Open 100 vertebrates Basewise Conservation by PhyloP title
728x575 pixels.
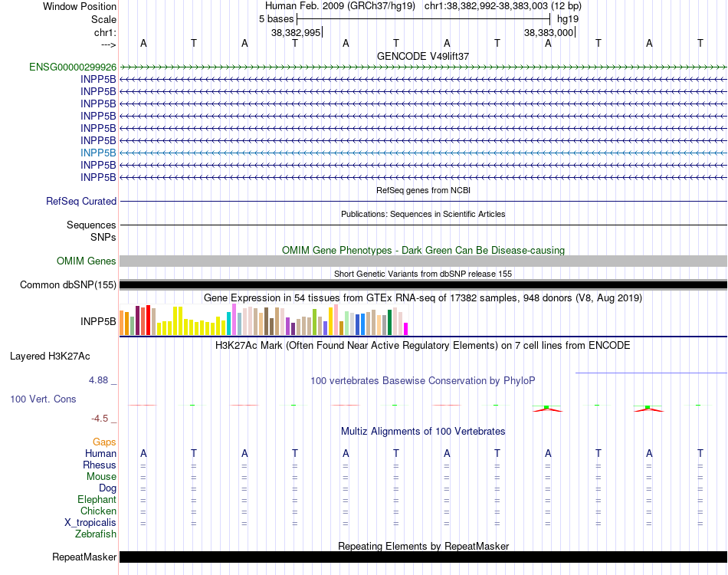[423, 381]
